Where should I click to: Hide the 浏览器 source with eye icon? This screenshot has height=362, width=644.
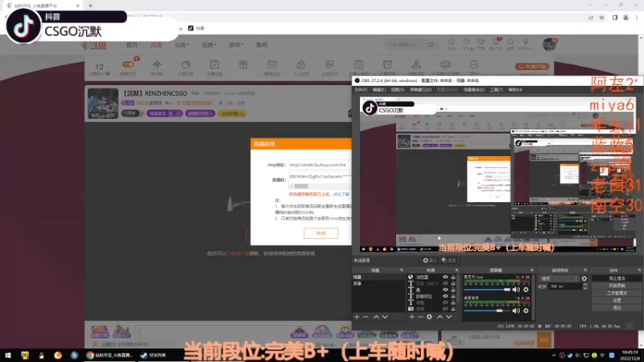(445, 277)
